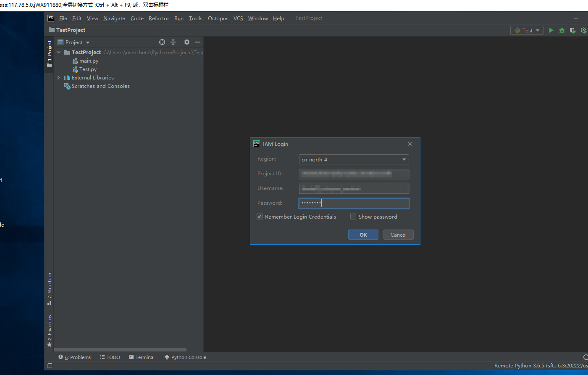588x375 pixels.
Task: Click the Username input field
Action: (x=354, y=188)
